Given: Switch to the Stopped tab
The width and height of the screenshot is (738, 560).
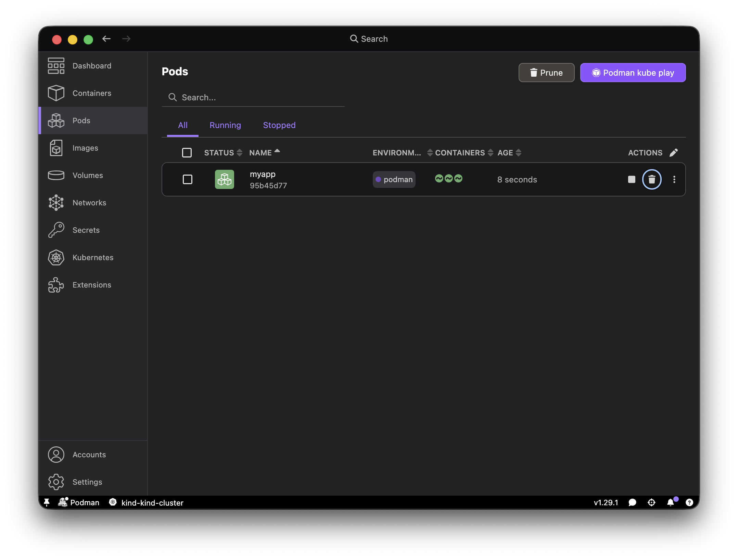Looking at the screenshot, I should [x=279, y=125].
